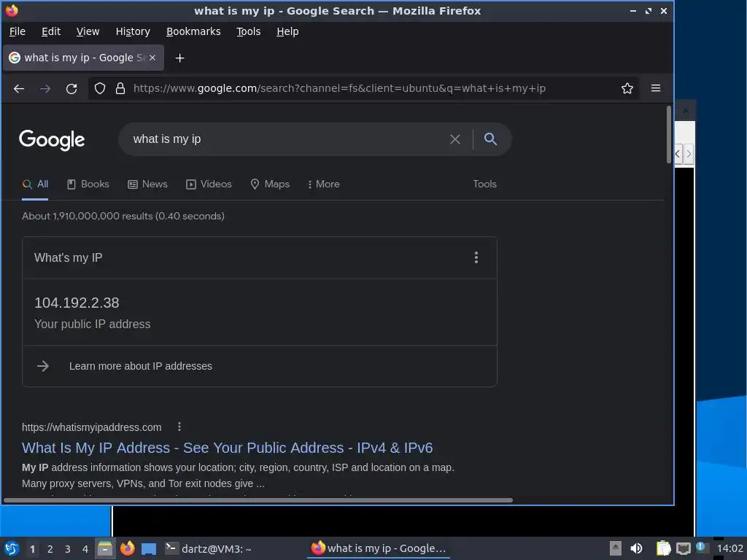Go back to the previous page
The image size is (747, 560).
click(x=18, y=88)
